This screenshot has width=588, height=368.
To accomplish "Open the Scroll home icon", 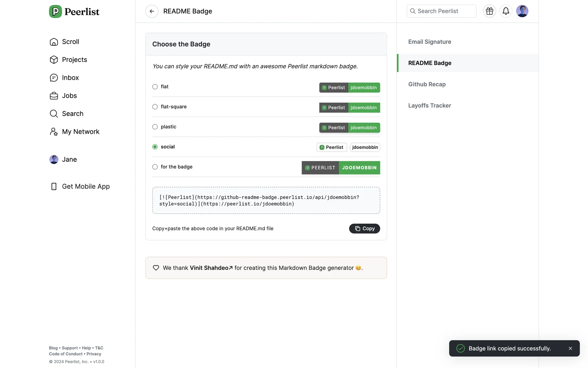I will tap(54, 42).
